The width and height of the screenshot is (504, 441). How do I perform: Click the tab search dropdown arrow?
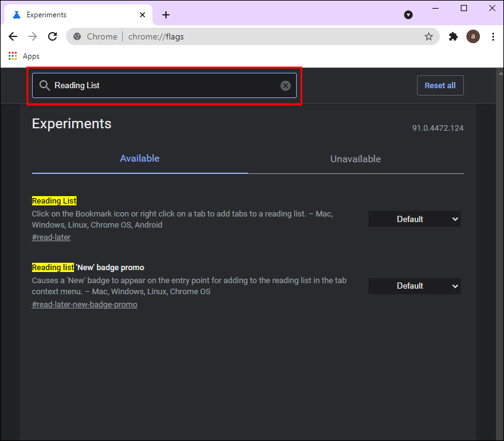click(408, 15)
